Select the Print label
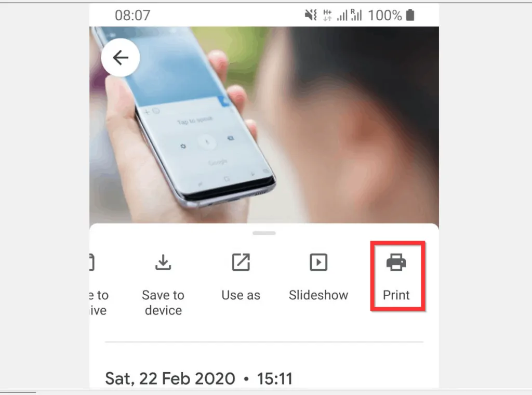Screen dimensions: 532x395 click(396, 295)
